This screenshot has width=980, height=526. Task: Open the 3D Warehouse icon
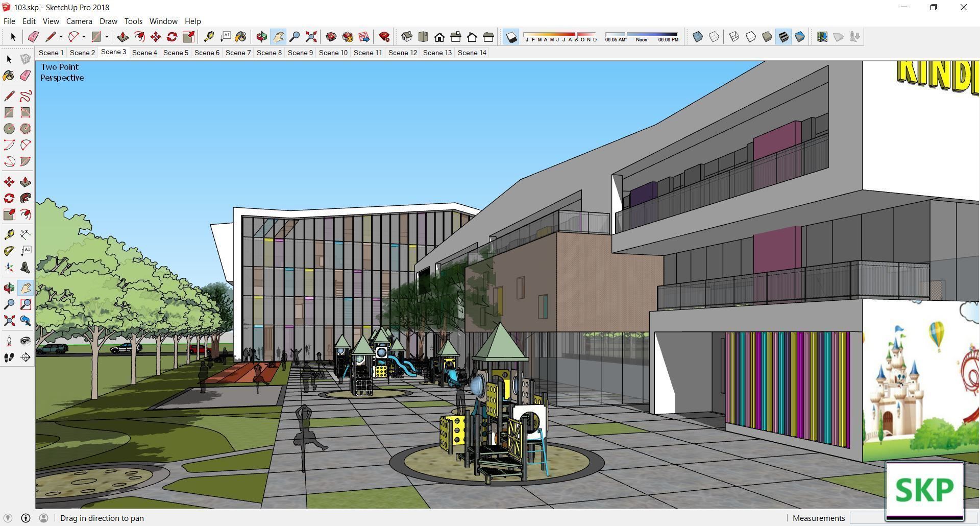331,37
